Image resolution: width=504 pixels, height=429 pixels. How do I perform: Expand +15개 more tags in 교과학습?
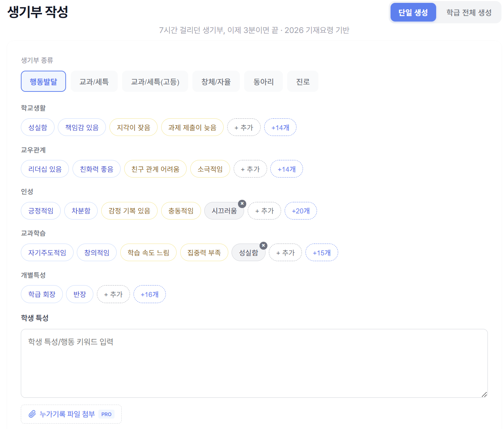pyautogui.click(x=321, y=253)
